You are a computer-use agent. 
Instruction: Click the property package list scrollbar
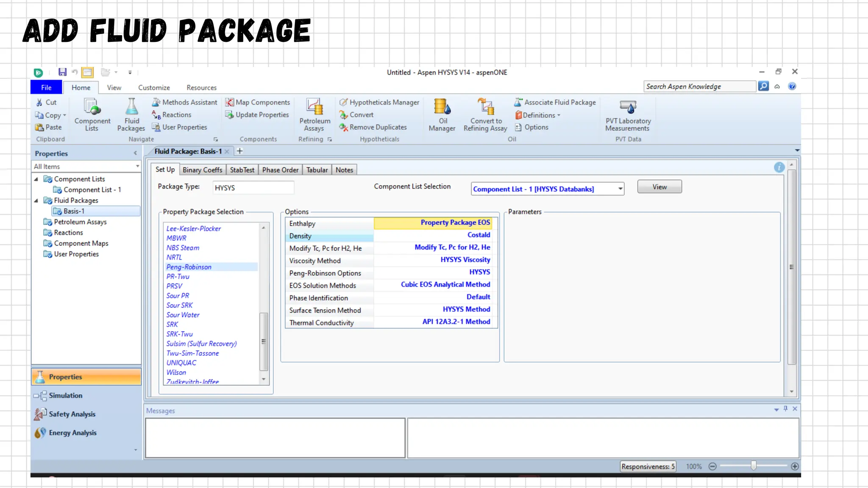pyautogui.click(x=264, y=341)
